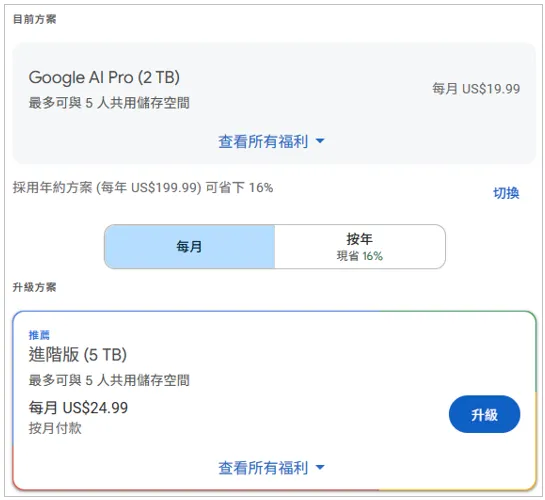Select the 按年 現省 16% billing option

(360, 247)
